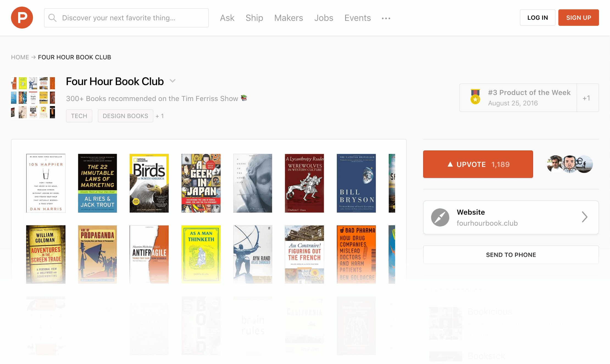Click the overflow menu icon (three dots)

pyautogui.click(x=386, y=18)
